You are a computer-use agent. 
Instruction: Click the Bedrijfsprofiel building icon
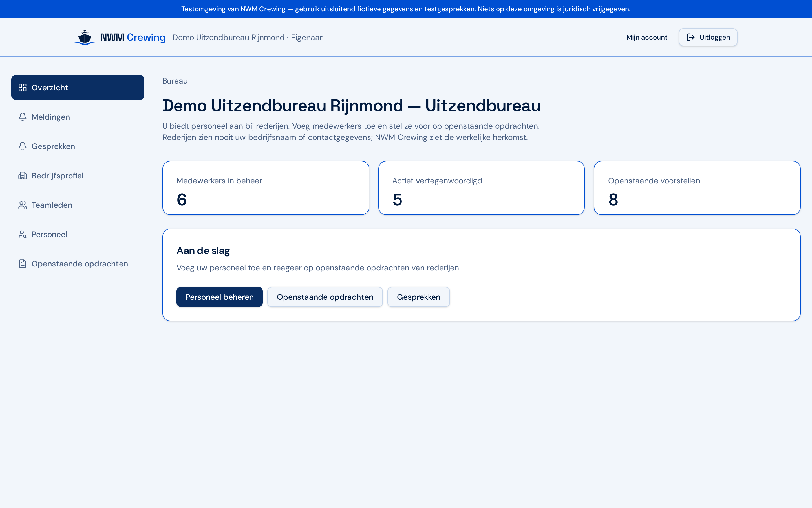pyautogui.click(x=23, y=175)
